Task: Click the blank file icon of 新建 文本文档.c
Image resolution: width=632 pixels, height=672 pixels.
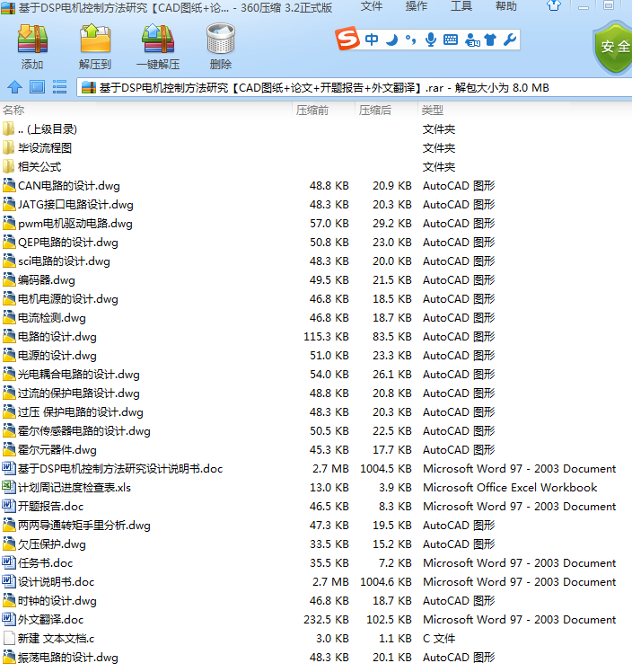Action: (x=9, y=638)
